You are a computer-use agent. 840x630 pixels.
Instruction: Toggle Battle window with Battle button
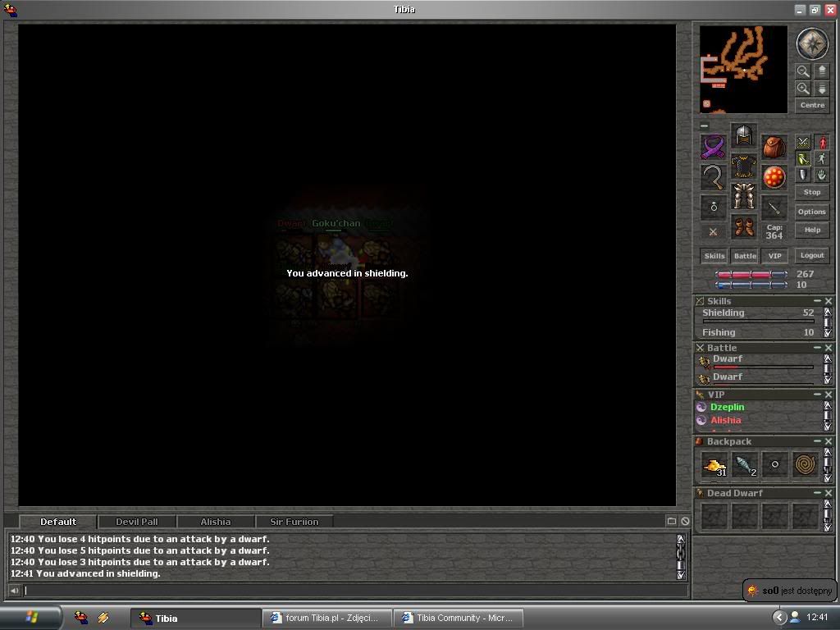tap(745, 256)
